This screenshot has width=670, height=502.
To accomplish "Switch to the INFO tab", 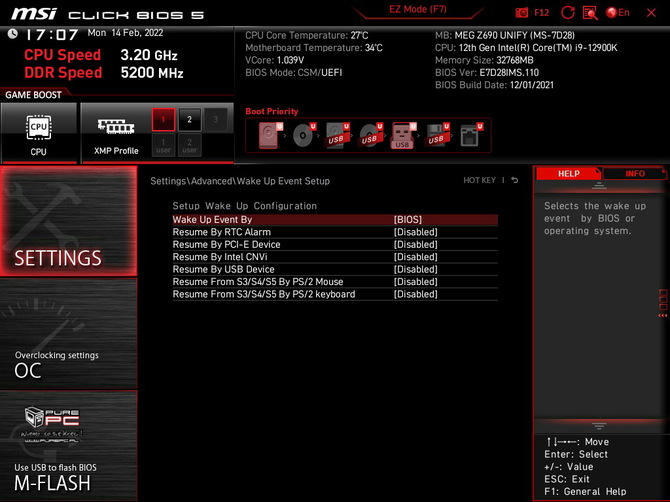I will click(x=635, y=173).
